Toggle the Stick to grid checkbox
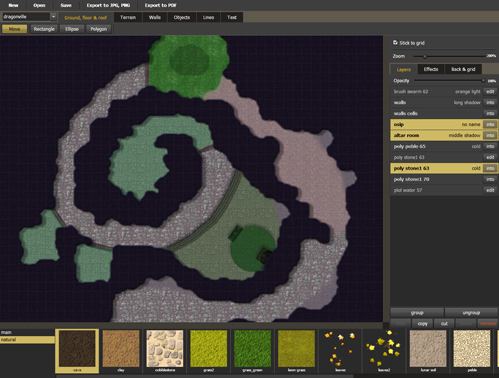This screenshot has height=378, width=499. point(395,43)
